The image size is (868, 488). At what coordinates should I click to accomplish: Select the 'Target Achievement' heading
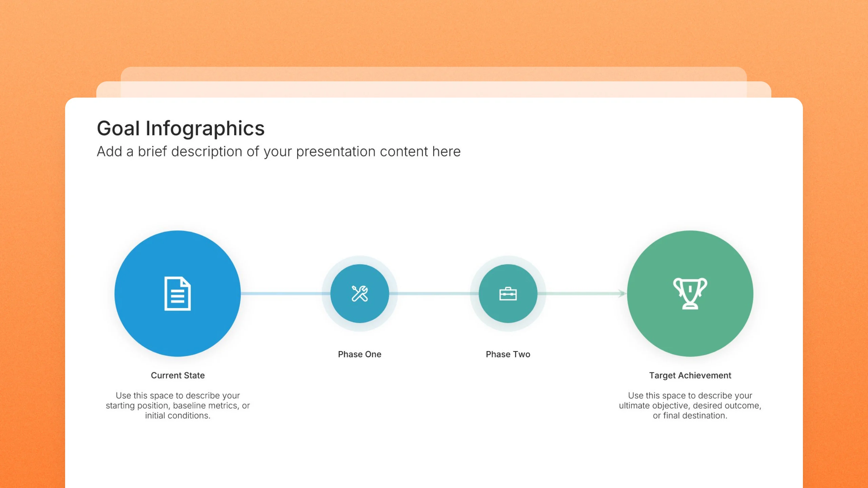pos(690,375)
